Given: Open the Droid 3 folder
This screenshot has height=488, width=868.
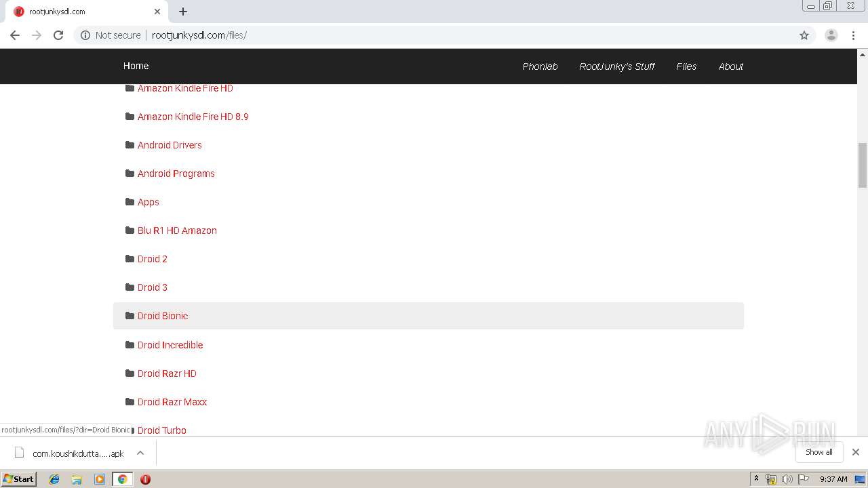Looking at the screenshot, I should click(152, 287).
